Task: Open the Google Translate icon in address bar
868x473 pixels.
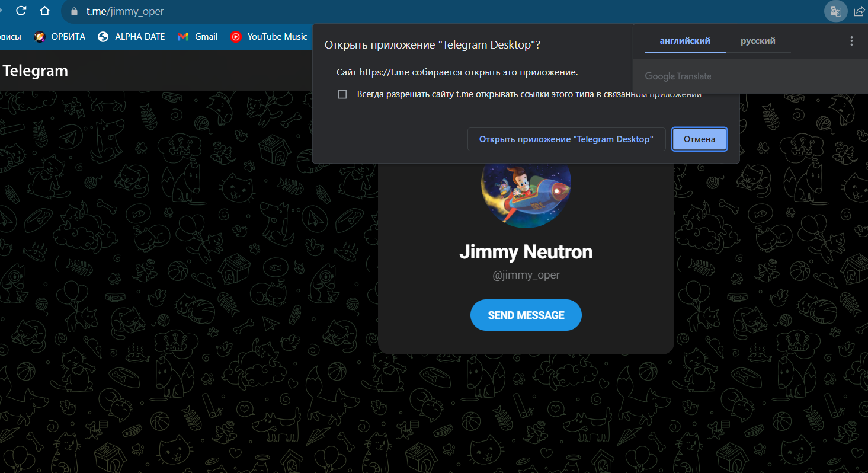Action: 835,11
